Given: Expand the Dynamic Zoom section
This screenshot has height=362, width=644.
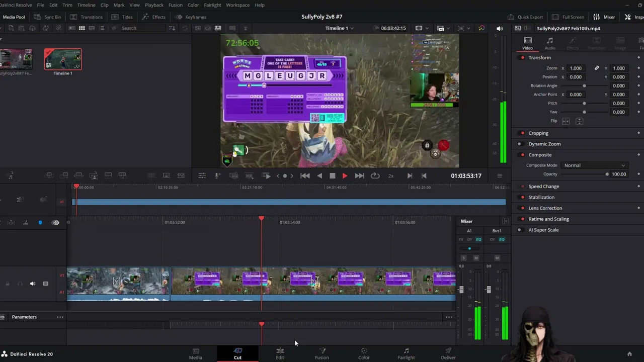Looking at the screenshot, I should [x=544, y=144].
